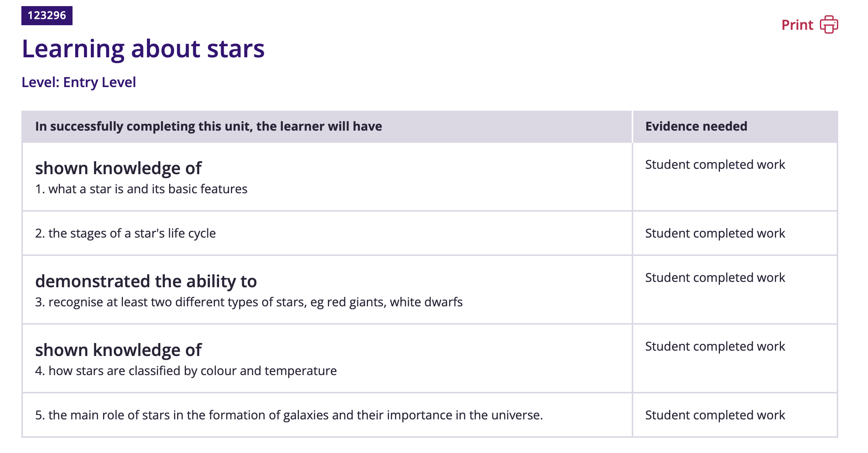The image size is (868, 453).
Task: Click 'Student completed work' for outcome 4
Action: point(715,346)
